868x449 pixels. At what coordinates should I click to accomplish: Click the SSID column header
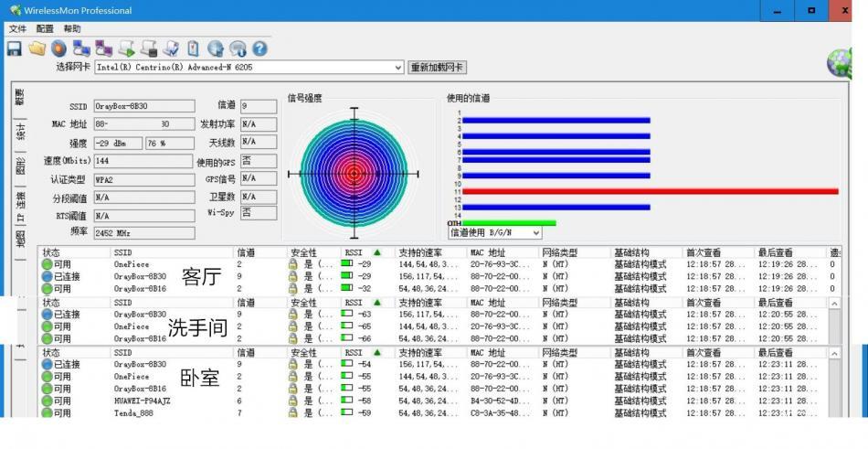(123, 252)
